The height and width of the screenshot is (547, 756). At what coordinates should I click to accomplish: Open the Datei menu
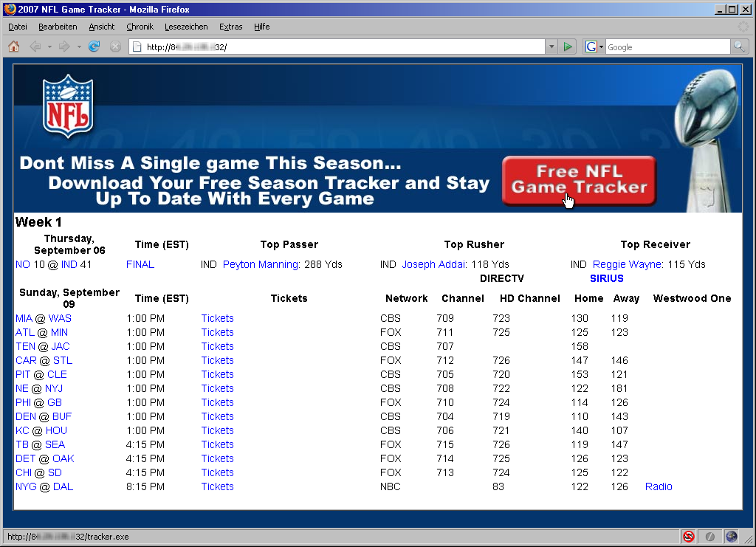coord(18,27)
